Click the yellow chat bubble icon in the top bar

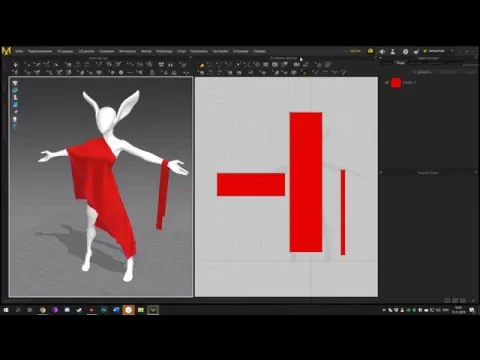click(x=371, y=51)
